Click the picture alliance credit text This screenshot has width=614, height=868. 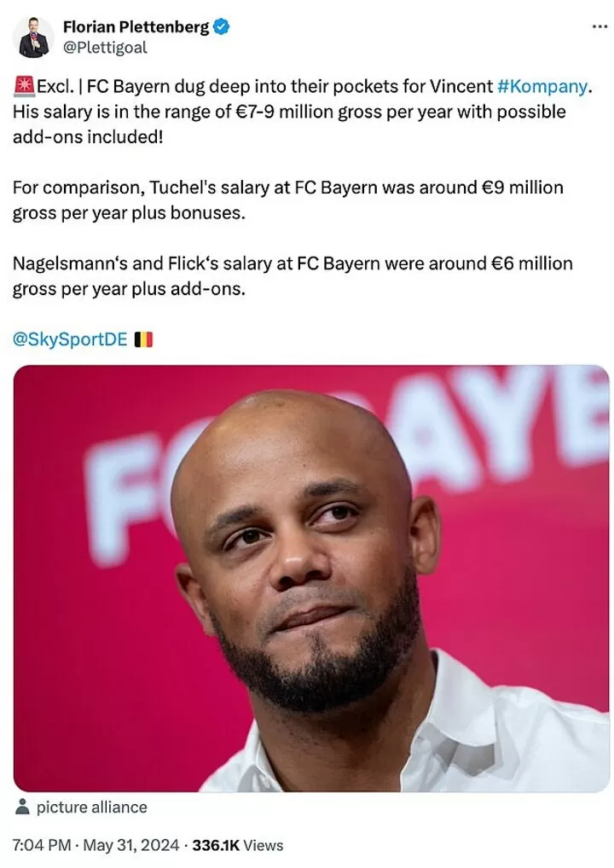(91, 807)
